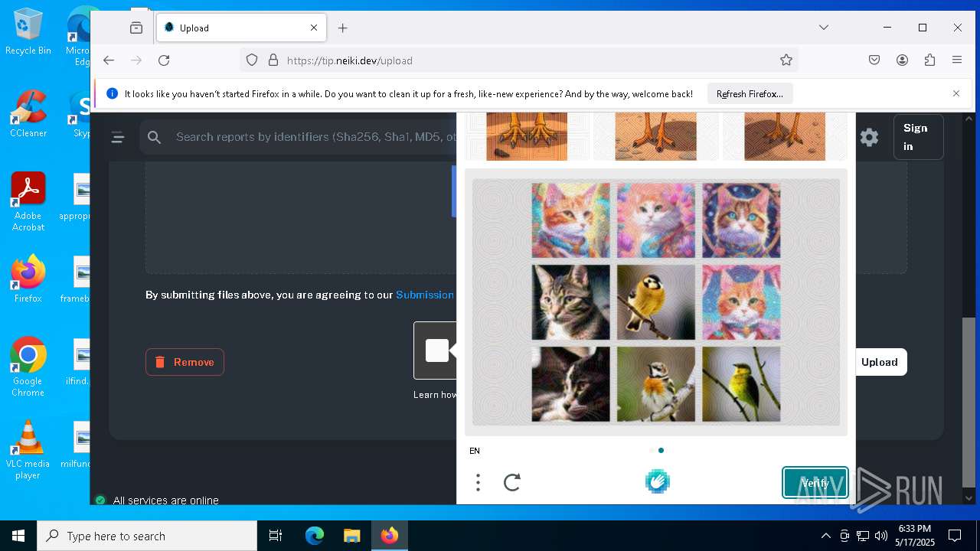The height and width of the screenshot is (551, 980).
Task: Focus the Search reports by identifiers field
Action: pos(315,137)
